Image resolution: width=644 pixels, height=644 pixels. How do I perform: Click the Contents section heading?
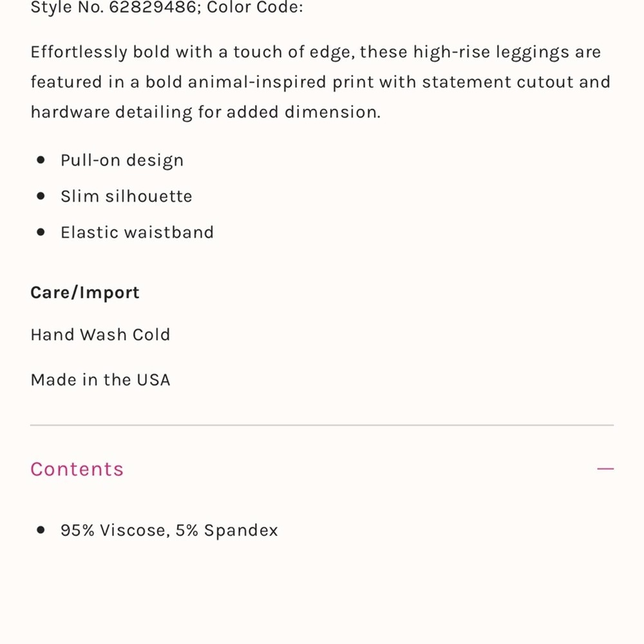click(77, 469)
